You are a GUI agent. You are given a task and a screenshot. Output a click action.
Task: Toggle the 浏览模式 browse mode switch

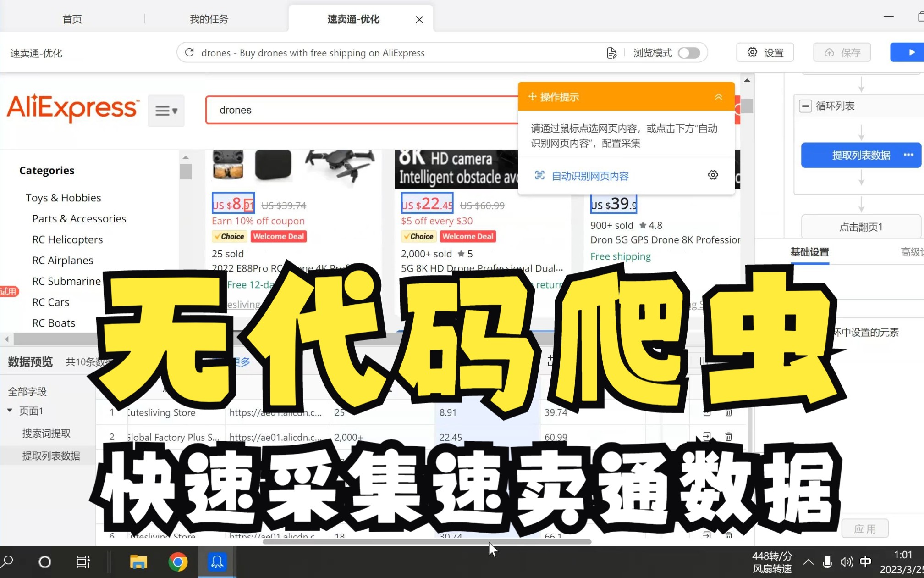point(689,53)
